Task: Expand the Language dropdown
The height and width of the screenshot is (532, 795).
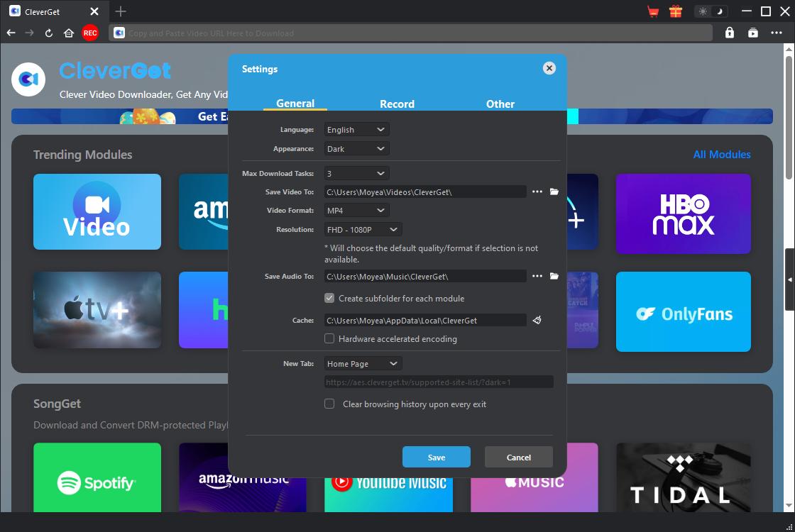Action: [x=356, y=130]
